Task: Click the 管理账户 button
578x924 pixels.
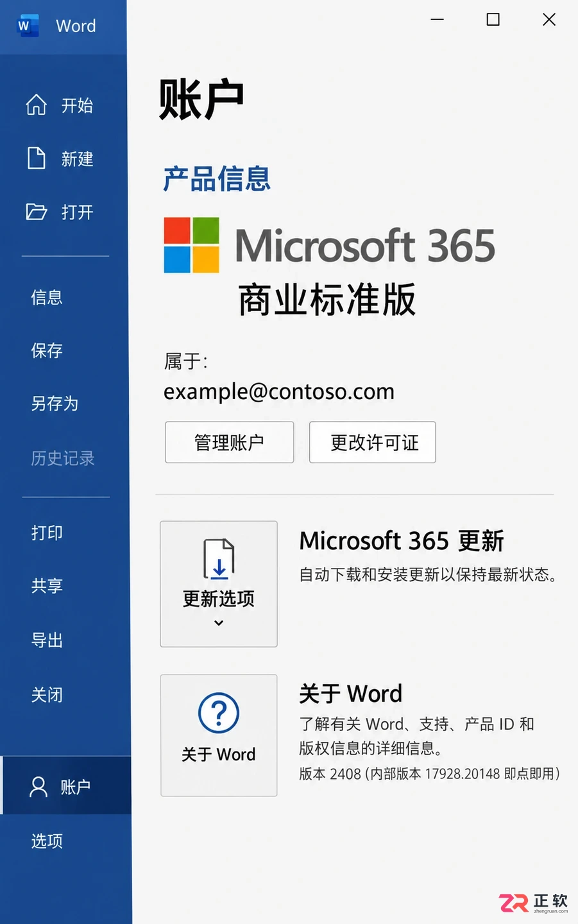Action: (230, 442)
